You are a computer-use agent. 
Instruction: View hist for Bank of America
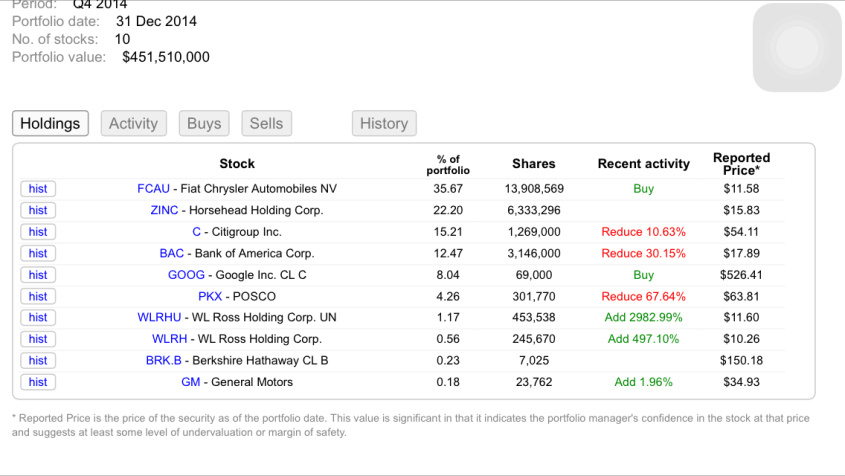[38, 253]
